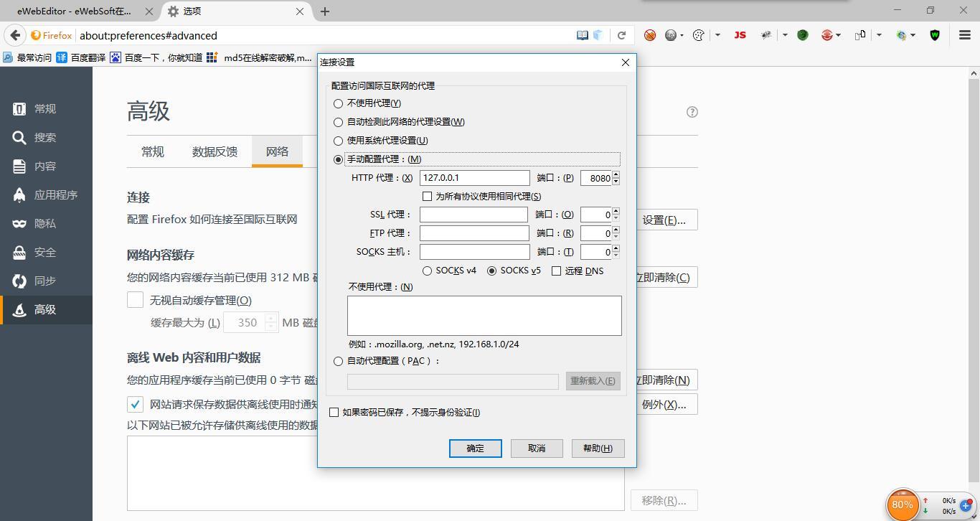Toggle the JS JavaScript blocker icon
This screenshot has width=980, height=521.
click(740, 35)
